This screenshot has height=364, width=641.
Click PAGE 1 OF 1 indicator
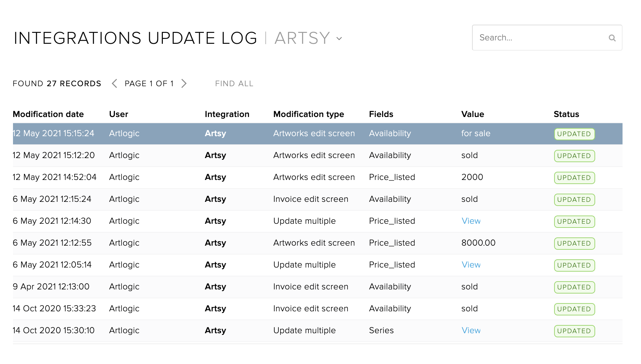click(x=149, y=83)
